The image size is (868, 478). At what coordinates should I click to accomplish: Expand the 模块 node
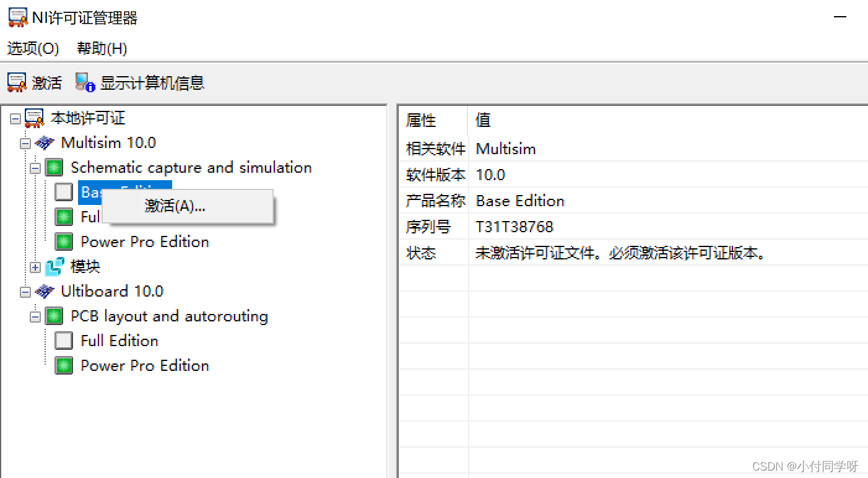(35, 267)
